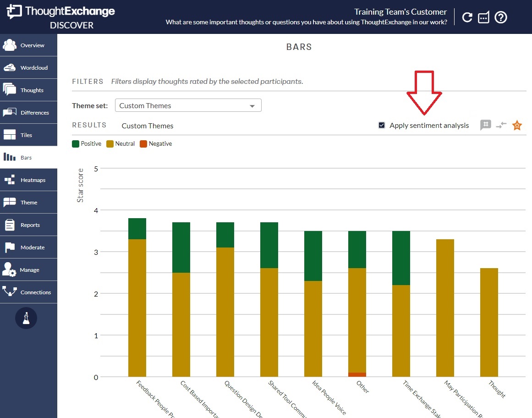This screenshot has height=418, width=532.
Task: Click the Overview people icon
Action: (x=10, y=45)
